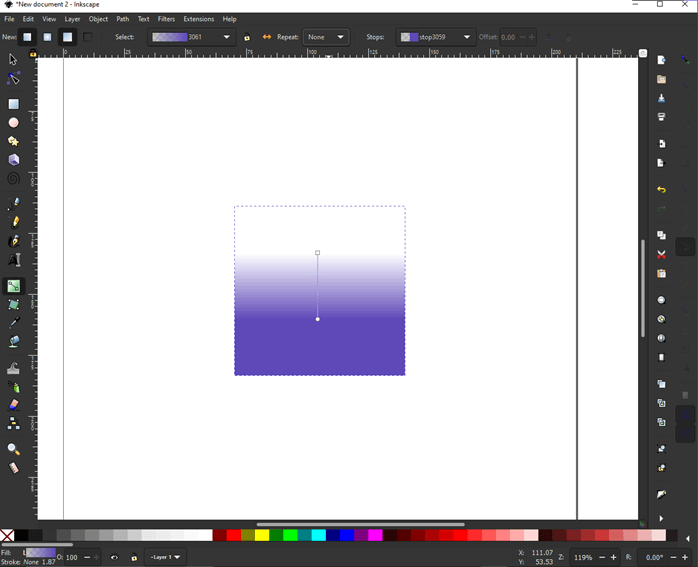The width and height of the screenshot is (698, 567).
Task: Click the zoom percentage field
Action: tap(583, 557)
